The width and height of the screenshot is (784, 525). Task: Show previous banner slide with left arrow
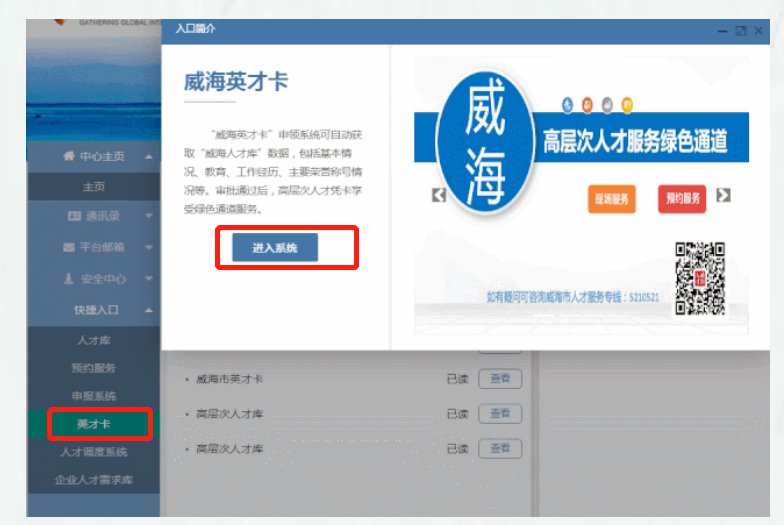[x=438, y=195]
